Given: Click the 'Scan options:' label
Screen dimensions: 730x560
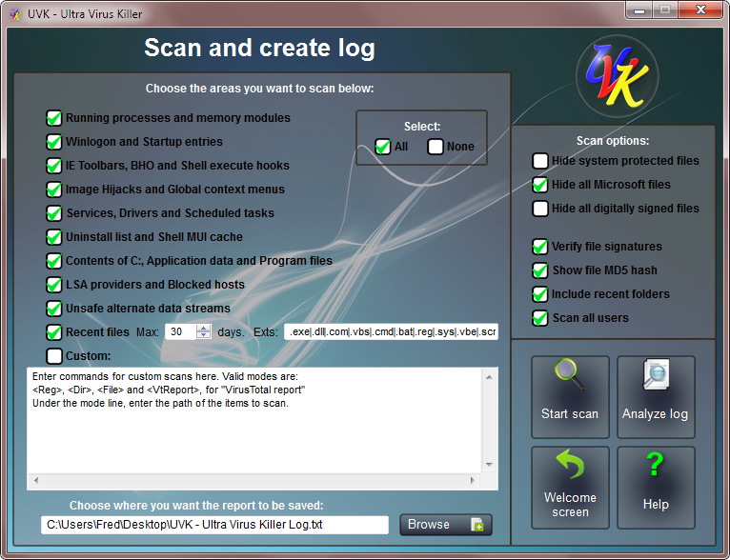Looking at the screenshot, I should click(x=613, y=140).
